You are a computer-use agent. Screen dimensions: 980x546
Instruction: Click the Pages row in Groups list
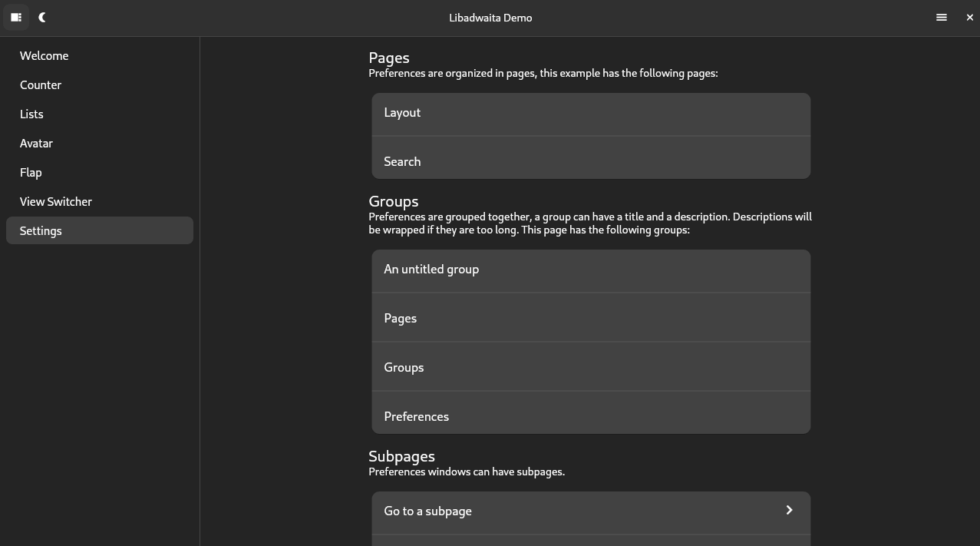pos(591,318)
